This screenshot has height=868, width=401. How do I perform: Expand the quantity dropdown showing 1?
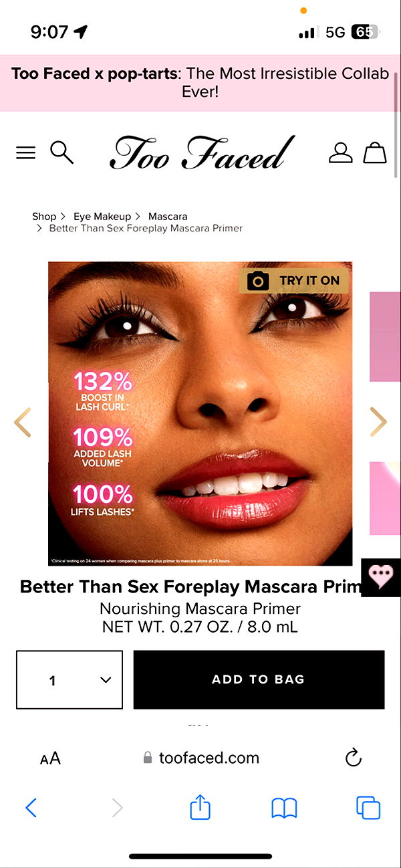point(70,679)
